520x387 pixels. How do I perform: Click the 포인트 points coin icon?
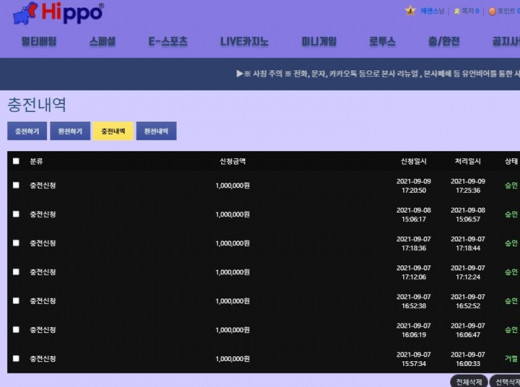tap(492, 11)
